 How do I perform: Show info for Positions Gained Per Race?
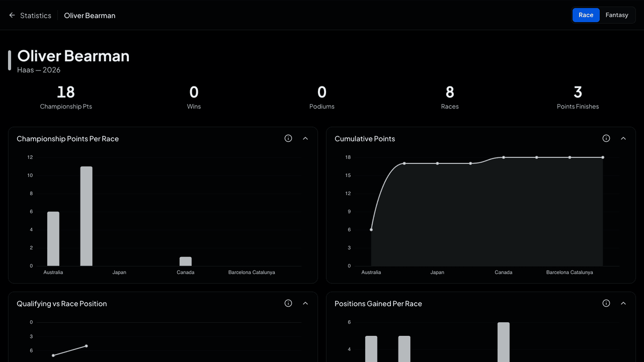[606, 303]
